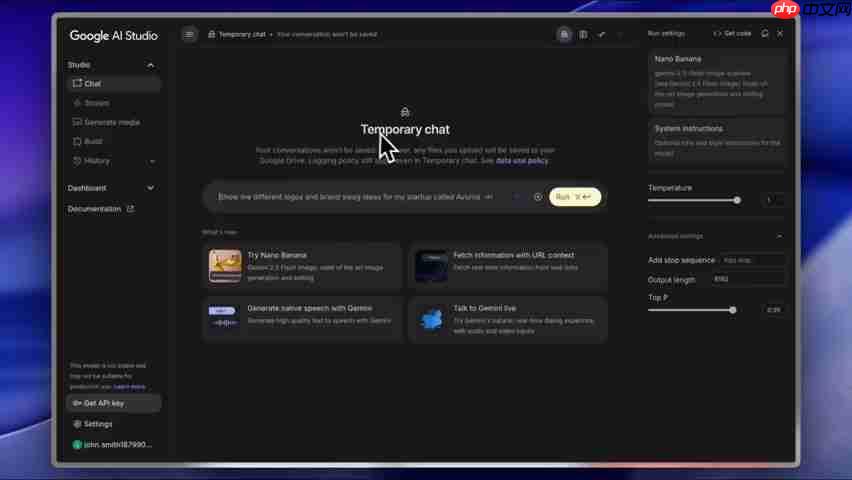Click the Output length field
The height and width of the screenshot is (480, 852).
tap(748, 279)
